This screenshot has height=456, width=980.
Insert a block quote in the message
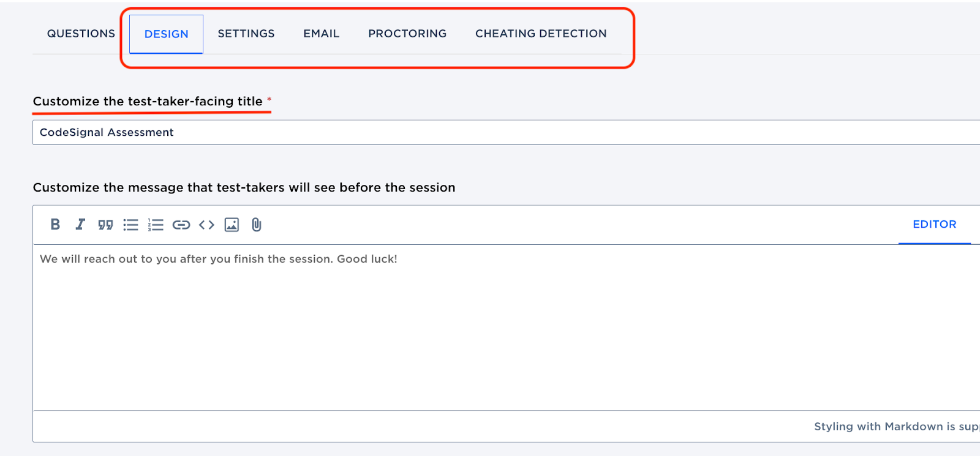coord(105,225)
